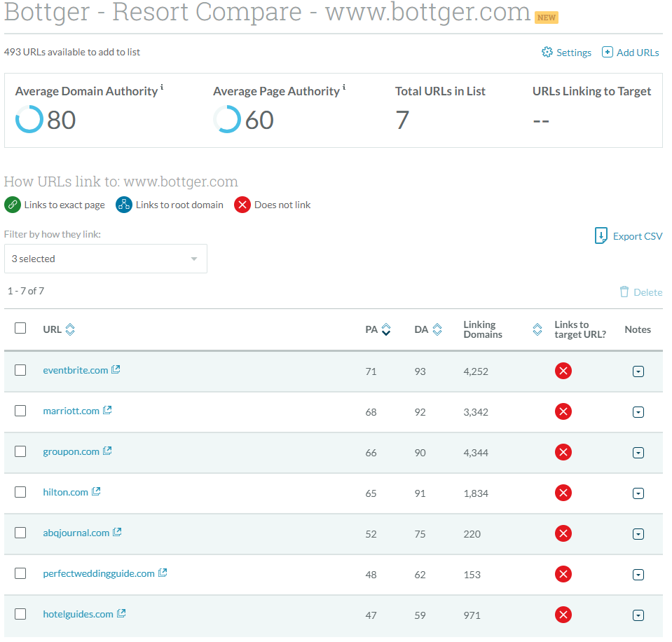Select the groupon.com row checkbox
The height and width of the screenshot is (642, 672).
20,451
